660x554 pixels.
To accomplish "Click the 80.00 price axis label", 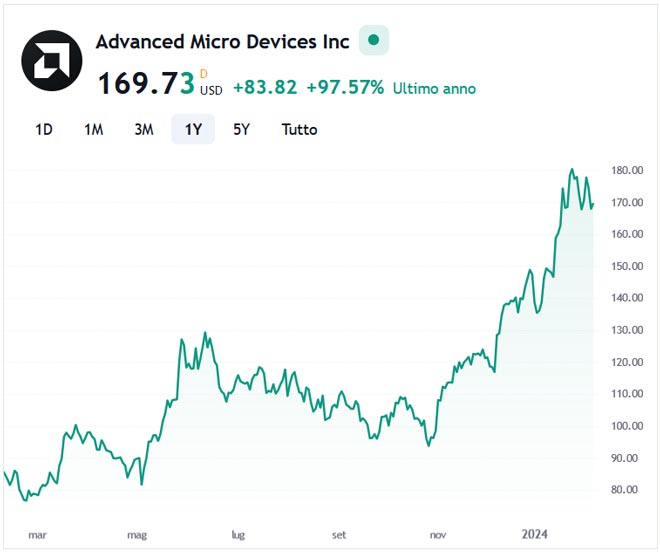I will pos(626,490).
